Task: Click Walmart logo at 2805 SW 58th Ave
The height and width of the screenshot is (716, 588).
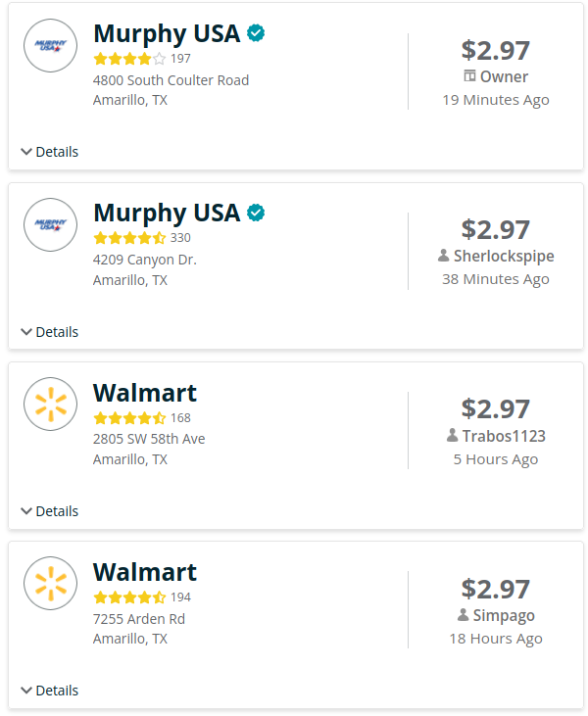Action: click(x=50, y=404)
